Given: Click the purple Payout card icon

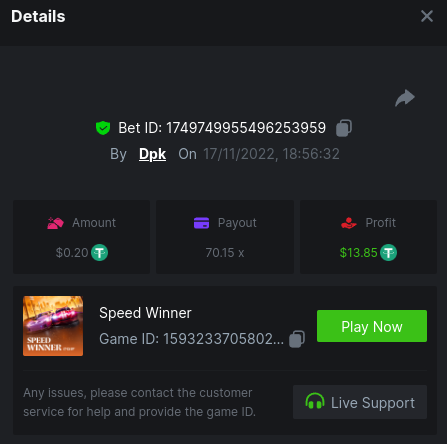Looking at the screenshot, I should click(x=201, y=223).
